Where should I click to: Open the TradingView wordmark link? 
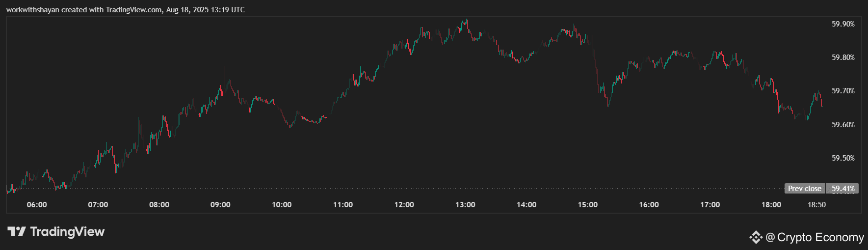tap(67, 231)
